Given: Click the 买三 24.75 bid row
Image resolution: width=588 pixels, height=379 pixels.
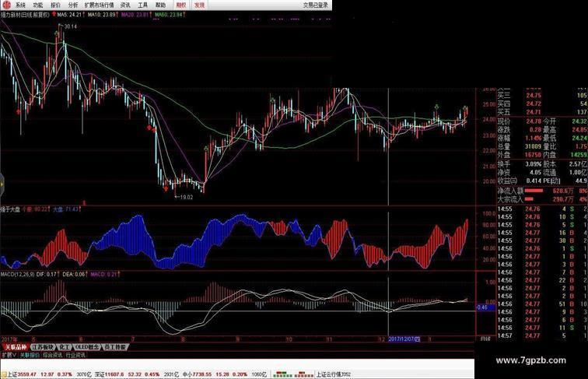Looking at the screenshot, I should (542, 95).
